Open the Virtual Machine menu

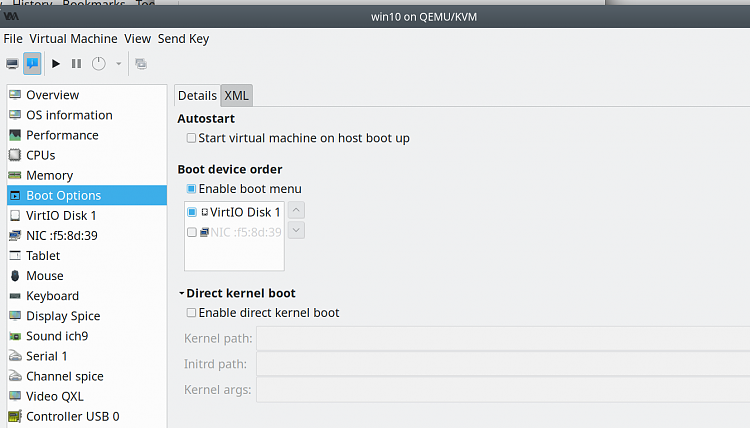click(73, 39)
